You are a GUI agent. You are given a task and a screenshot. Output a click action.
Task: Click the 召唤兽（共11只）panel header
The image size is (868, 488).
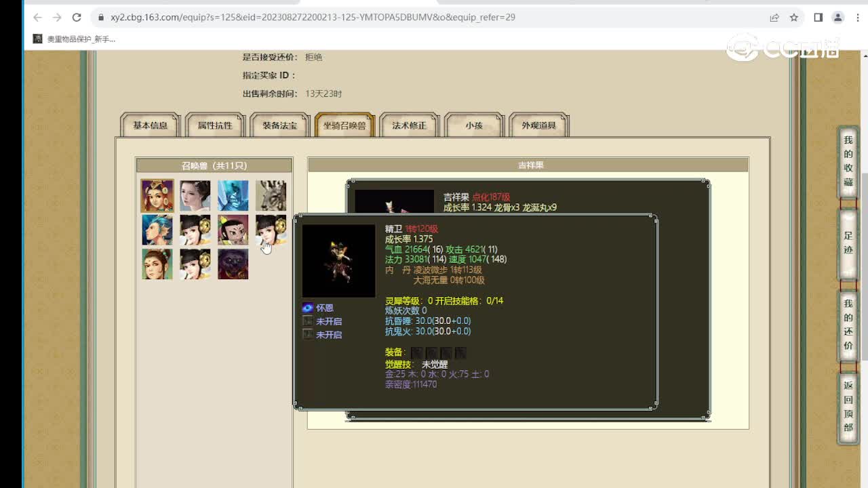tap(214, 165)
